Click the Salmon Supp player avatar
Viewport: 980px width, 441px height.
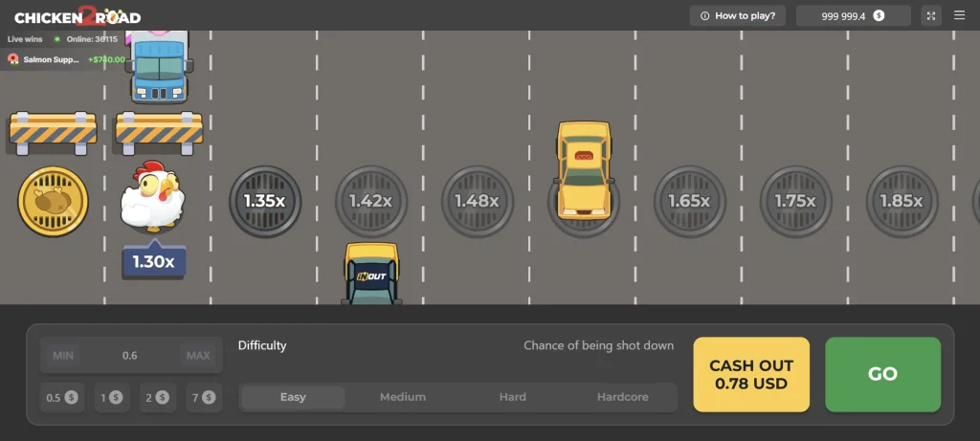(x=13, y=60)
